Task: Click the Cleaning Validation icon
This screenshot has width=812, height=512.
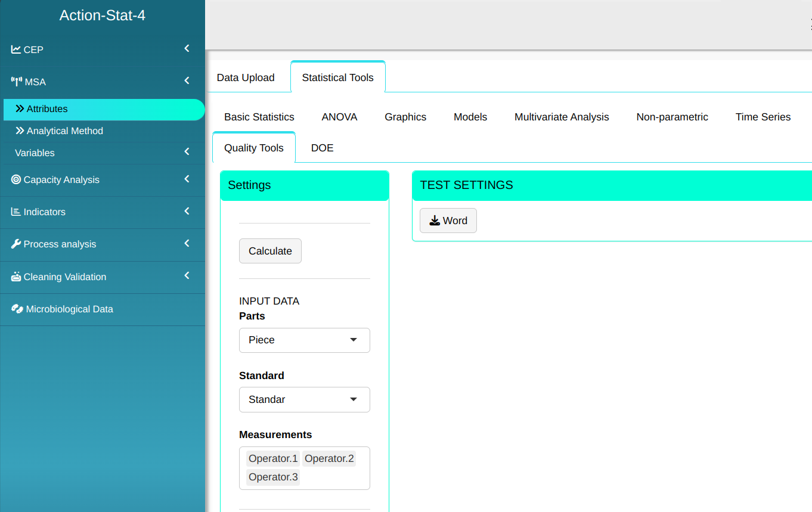Action: tap(16, 277)
